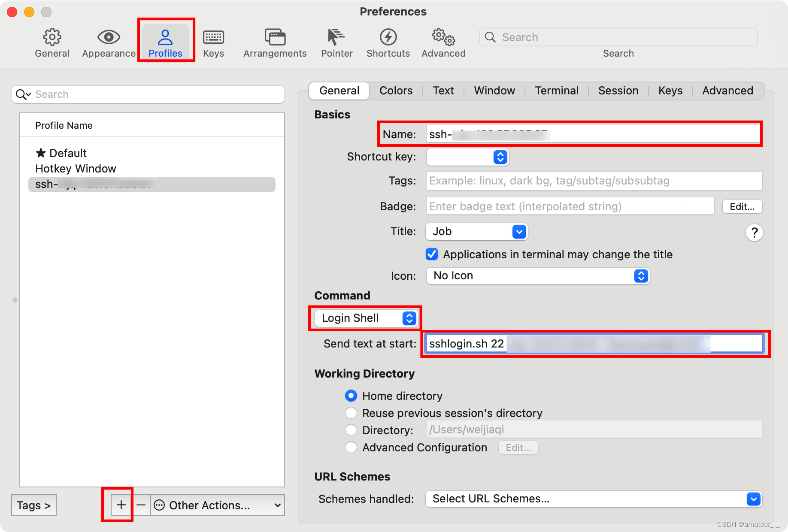This screenshot has width=788, height=532.
Task: Open the Select URL Schemes dropdown
Action: tap(594, 499)
